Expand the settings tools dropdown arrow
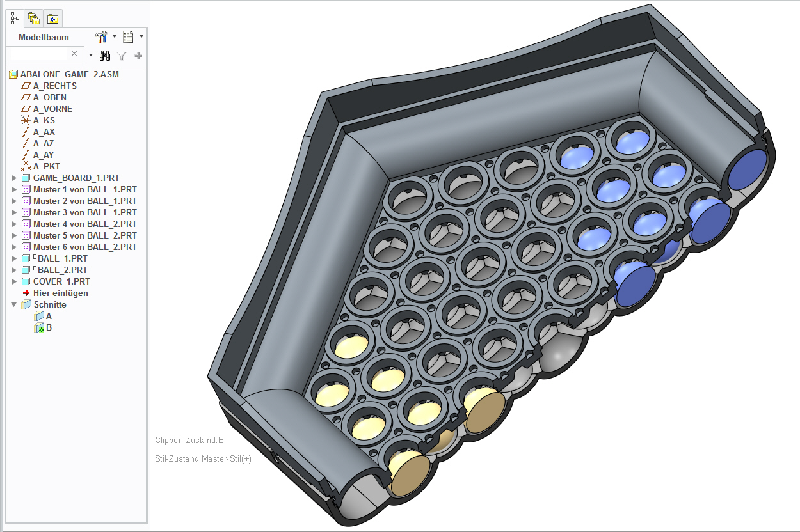 (115, 36)
